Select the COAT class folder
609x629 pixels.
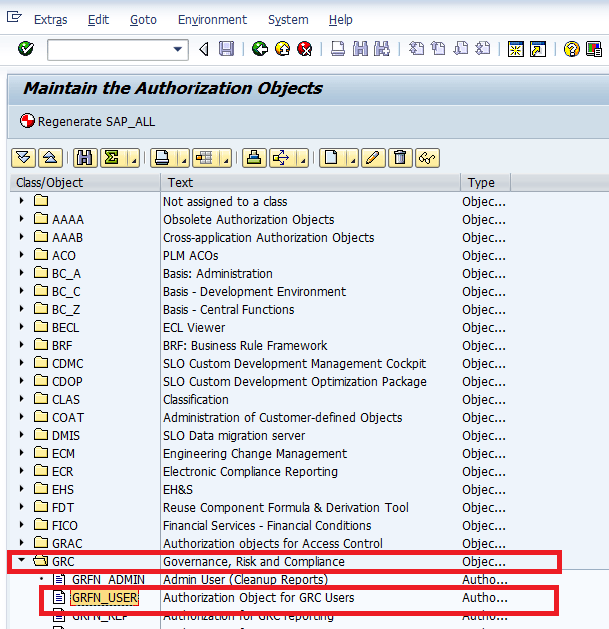tap(41, 416)
